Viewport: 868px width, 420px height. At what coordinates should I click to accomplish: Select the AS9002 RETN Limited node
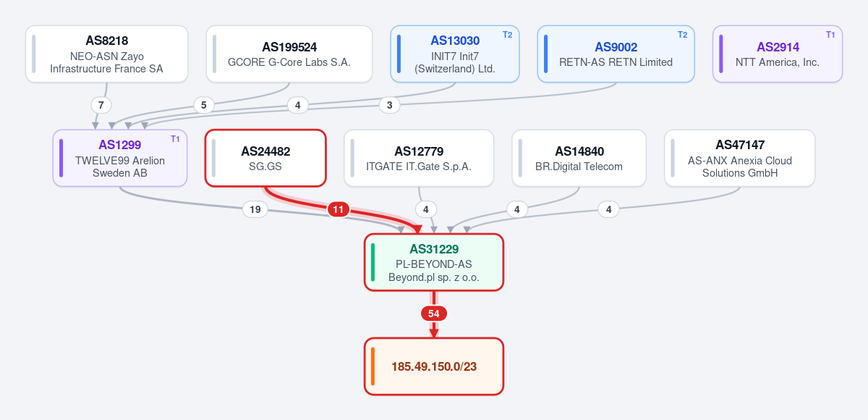tap(616, 54)
